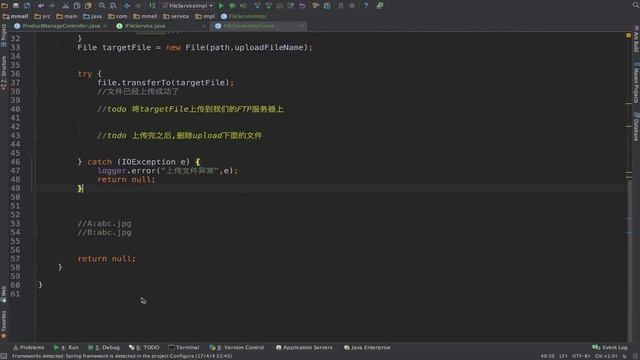Toggle tool window buttons in the status bar corner

pos(4,356)
